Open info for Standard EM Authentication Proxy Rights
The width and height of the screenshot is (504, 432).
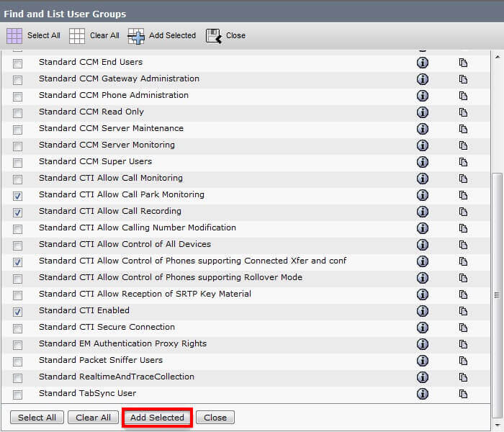(x=423, y=344)
